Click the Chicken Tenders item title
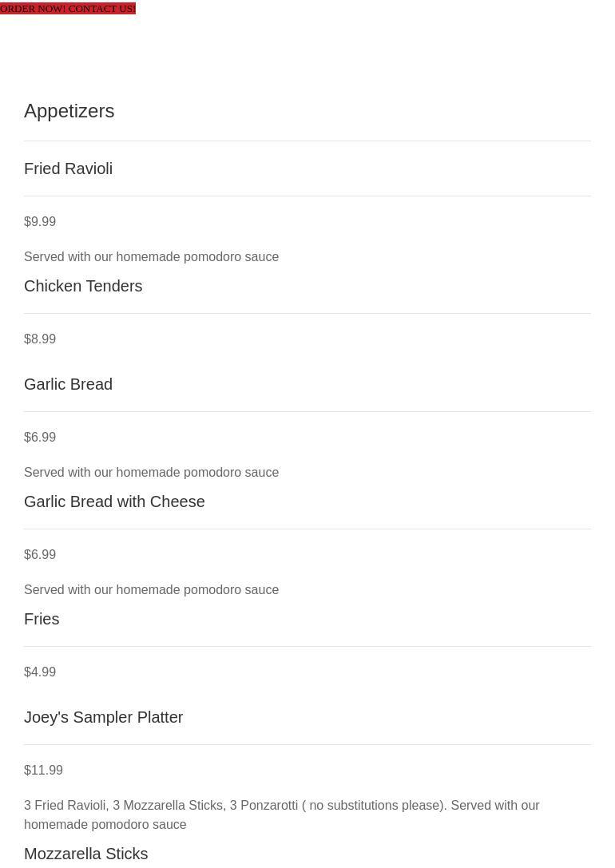This screenshot has width=615, height=868. [x=83, y=286]
